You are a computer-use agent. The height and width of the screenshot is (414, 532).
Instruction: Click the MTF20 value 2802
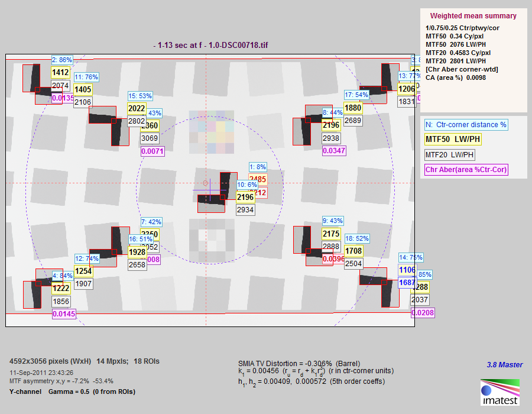(137, 121)
